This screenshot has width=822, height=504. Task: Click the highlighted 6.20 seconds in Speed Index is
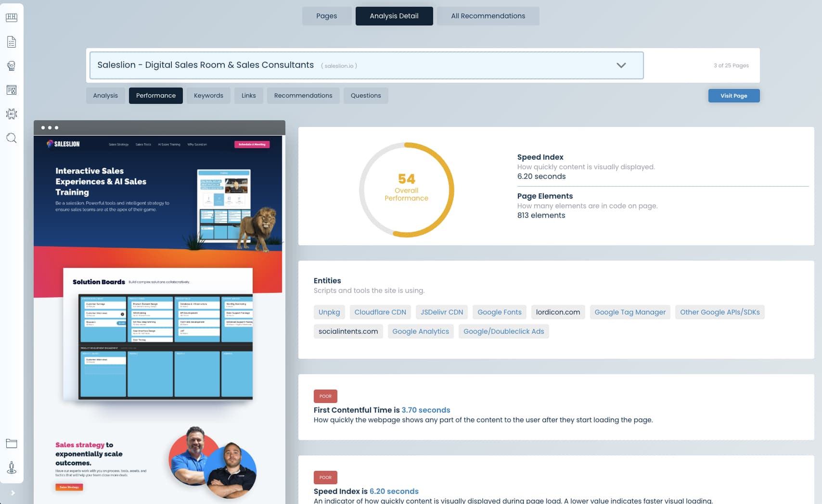point(394,491)
